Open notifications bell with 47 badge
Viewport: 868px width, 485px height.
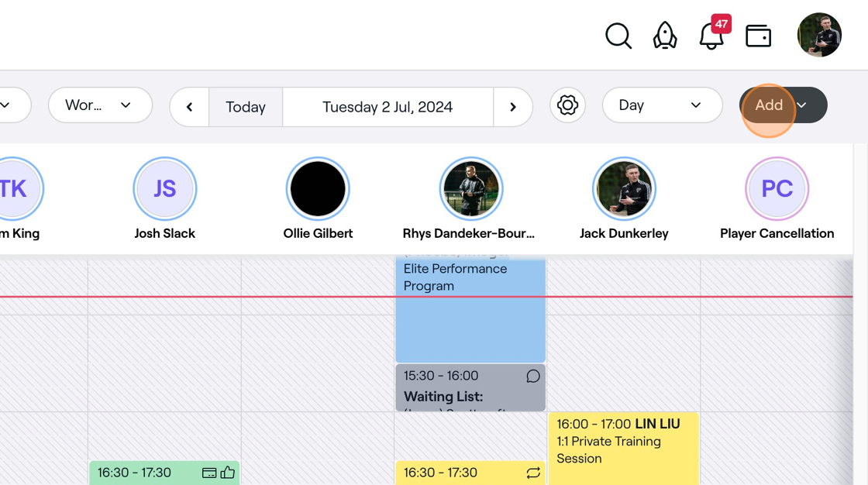click(711, 36)
